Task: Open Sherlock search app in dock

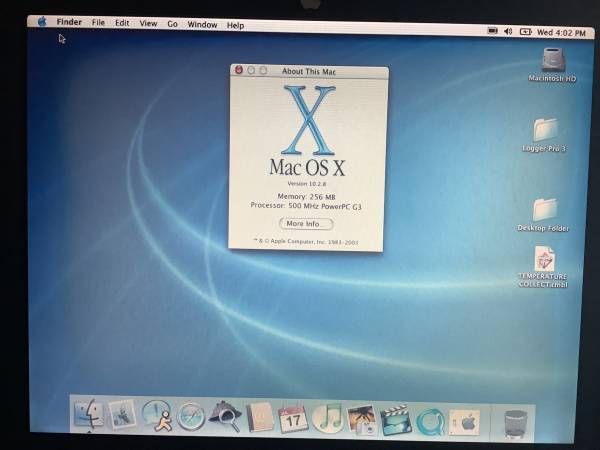Action: tap(225, 416)
